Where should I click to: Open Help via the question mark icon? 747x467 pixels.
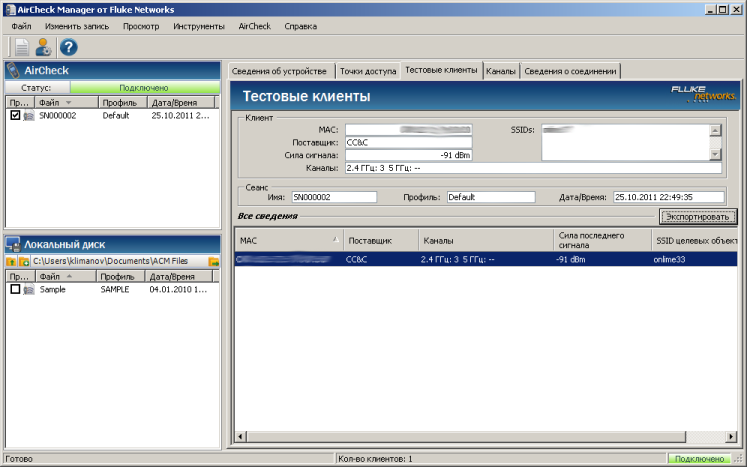coord(69,47)
